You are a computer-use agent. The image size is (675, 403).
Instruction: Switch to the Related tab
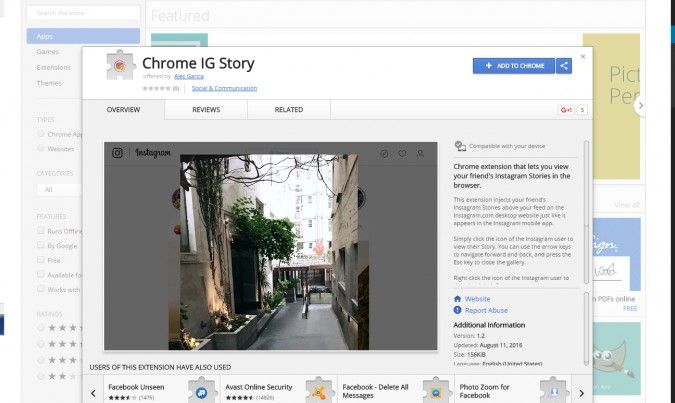click(289, 110)
